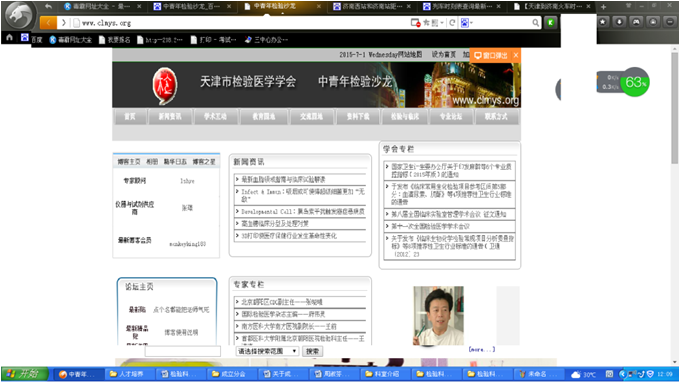
Task: Open the 第十一次全国检验医学学术会议 link
Action: [430, 226]
